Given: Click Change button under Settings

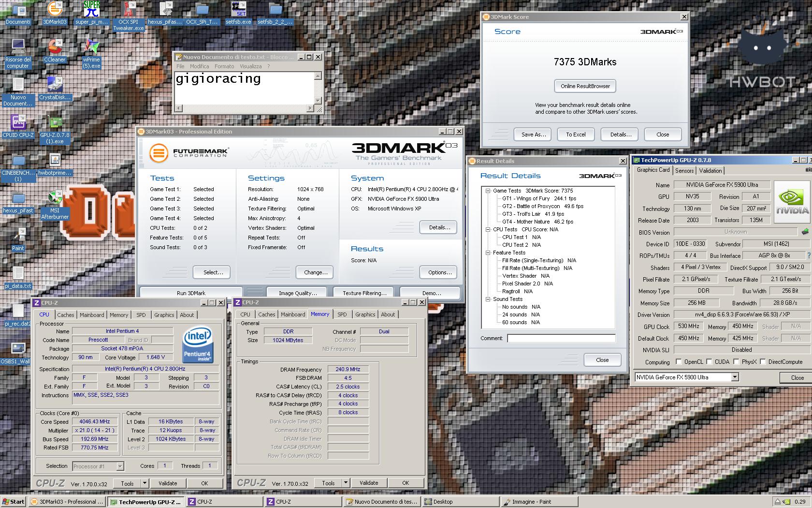Looking at the screenshot, I should tap(316, 272).
